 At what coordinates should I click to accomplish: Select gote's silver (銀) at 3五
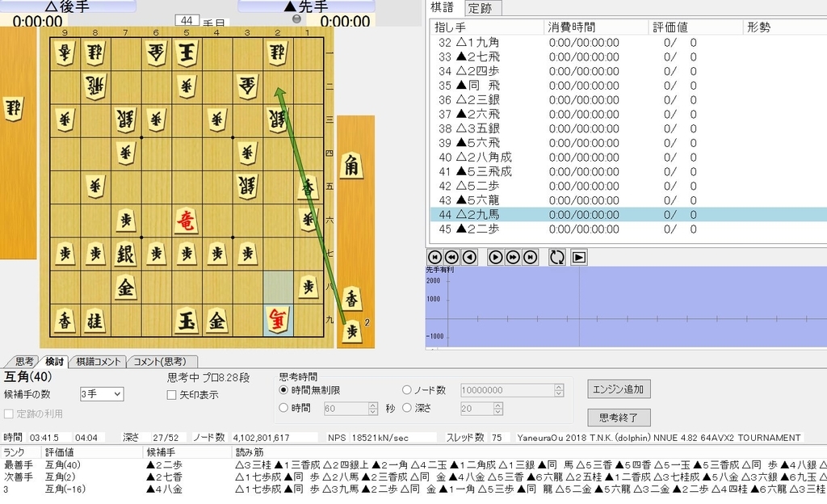247,186
